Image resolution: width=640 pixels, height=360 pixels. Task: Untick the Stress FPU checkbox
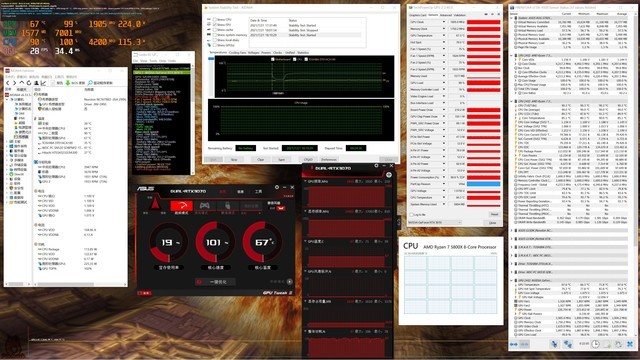(x=215, y=24)
